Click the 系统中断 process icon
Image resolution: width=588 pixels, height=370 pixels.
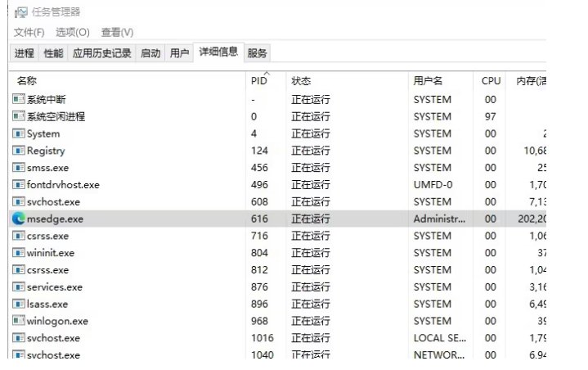tap(18, 99)
